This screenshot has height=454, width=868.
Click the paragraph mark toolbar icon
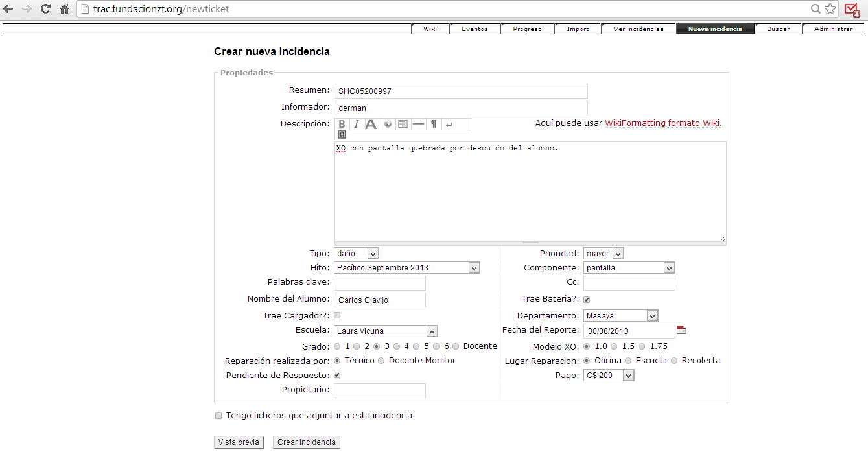point(434,124)
